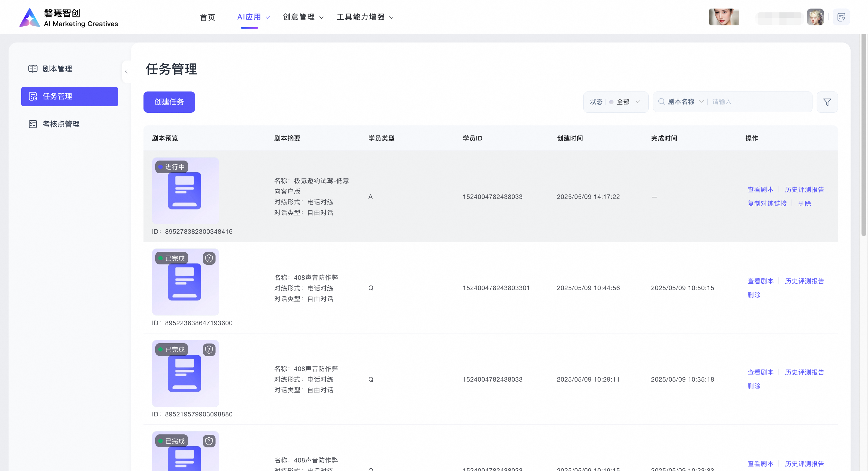Click 删除 for task created 10:44:56
This screenshot has height=471, width=868.
pos(754,295)
